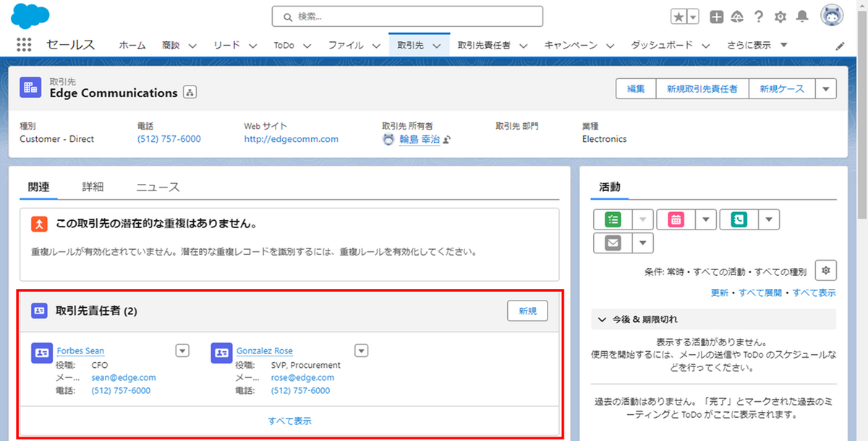Click the Gonzalez Rose contact icon

click(221, 353)
